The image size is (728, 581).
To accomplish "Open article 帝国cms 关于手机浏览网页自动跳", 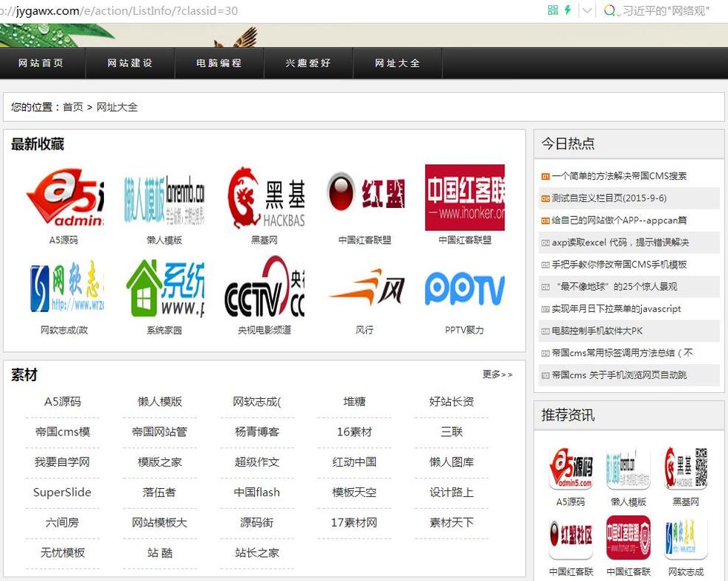I will [619, 375].
